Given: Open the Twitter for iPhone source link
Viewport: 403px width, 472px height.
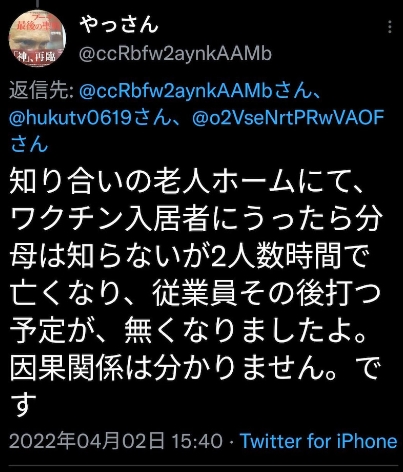Looking at the screenshot, I should (318, 441).
